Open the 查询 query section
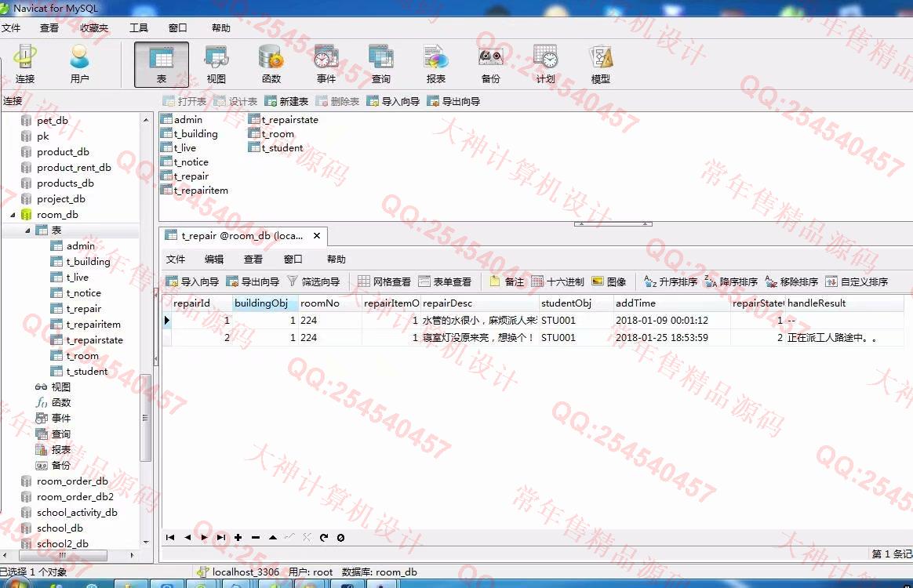The width and height of the screenshot is (913, 588). pyautogui.click(x=380, y=64)
